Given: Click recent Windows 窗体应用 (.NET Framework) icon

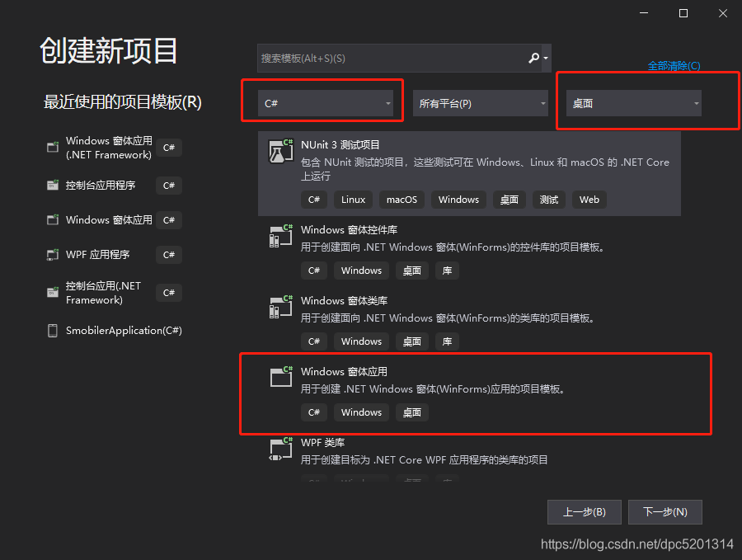Looking at the screenshot, I should [x=53, y=148].
